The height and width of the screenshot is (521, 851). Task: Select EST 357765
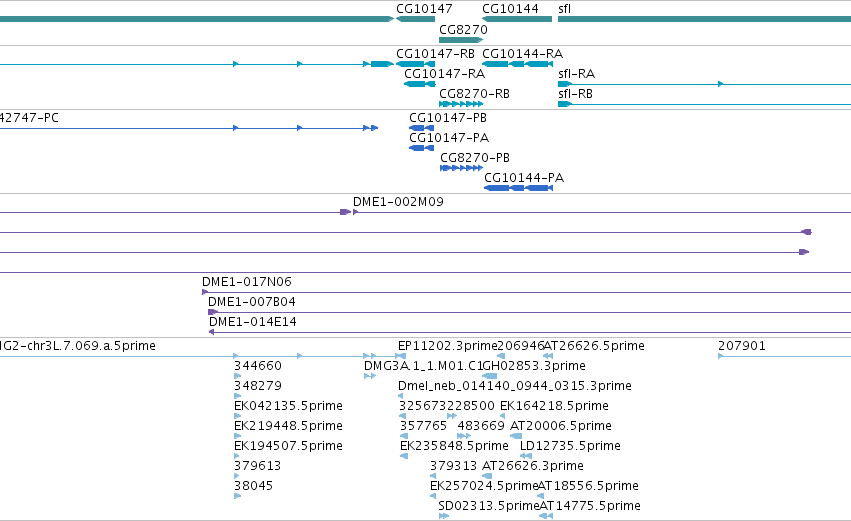click(423, 426)
